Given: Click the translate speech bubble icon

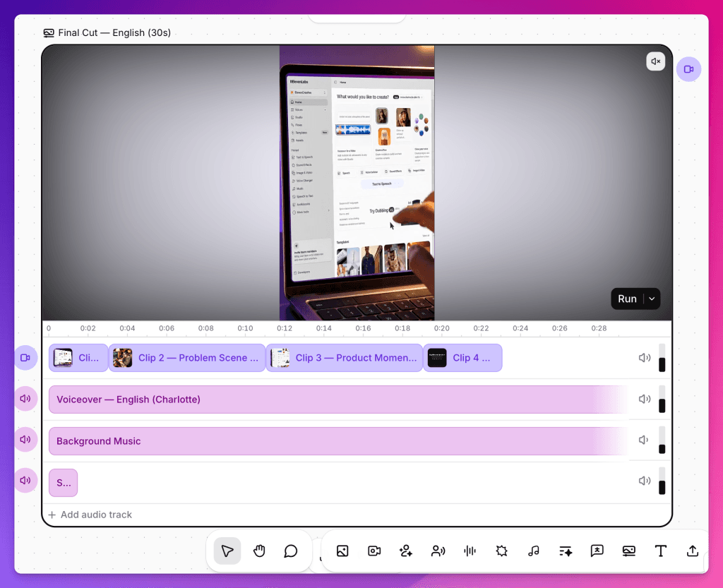Looking at the screenshot, I should coord(597,551).
